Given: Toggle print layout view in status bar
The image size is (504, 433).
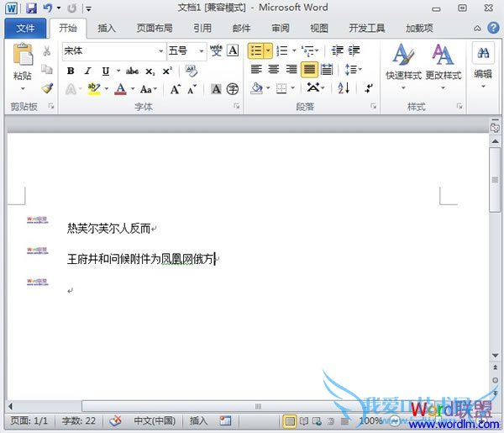Looking at the screenshot, I should 290,420.
